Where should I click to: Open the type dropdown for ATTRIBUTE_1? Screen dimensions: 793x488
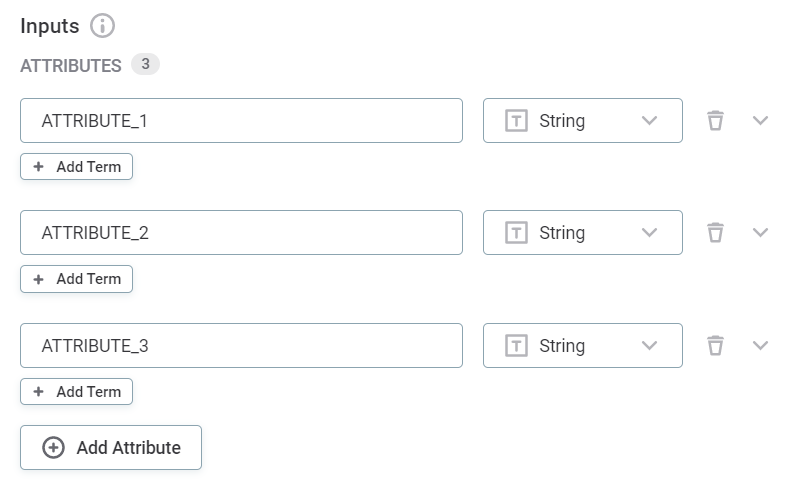click(649, 121)
